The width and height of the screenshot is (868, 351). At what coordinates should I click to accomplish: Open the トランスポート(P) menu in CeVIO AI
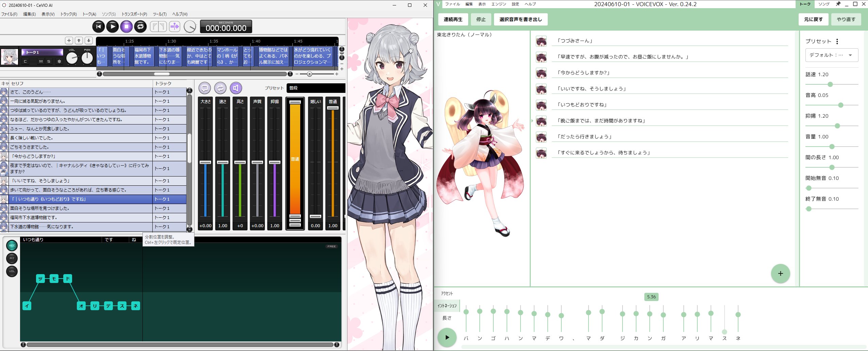coord(134,14)
